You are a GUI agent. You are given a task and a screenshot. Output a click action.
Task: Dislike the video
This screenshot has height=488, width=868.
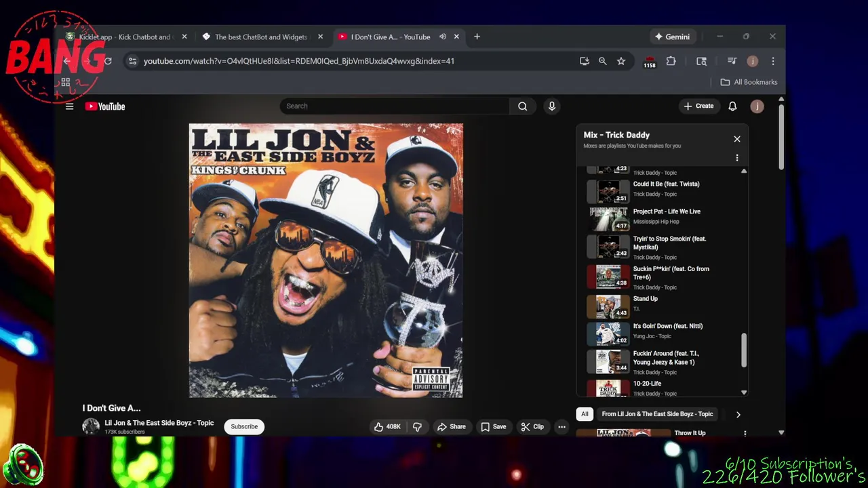[417, 426]
